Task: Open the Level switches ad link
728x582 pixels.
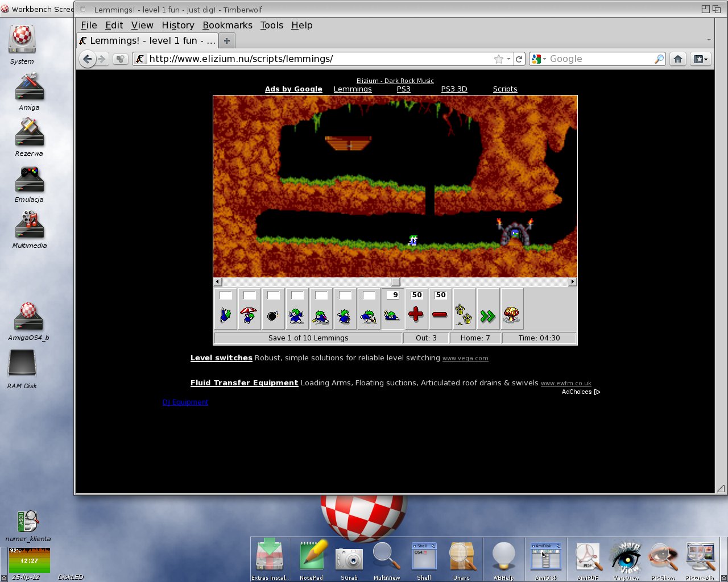Action: point(221,358)
